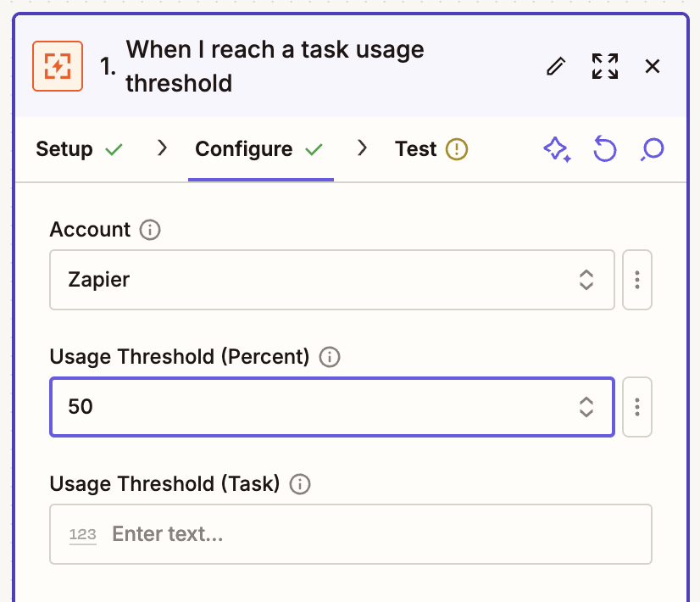Click the undo/revert arrow icon
Image resolution: width=700 pixels, height=602 pixels.
pos(605,149)
